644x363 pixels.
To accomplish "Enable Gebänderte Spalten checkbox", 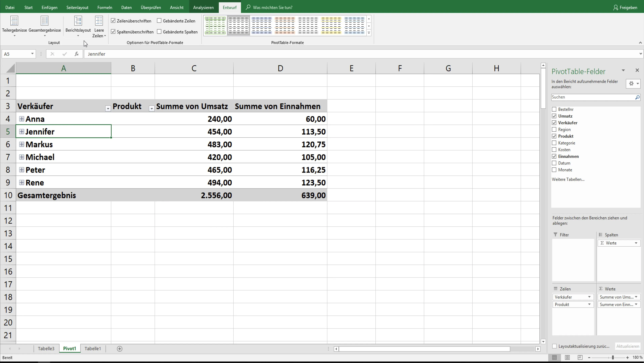I will click(159, 32).
